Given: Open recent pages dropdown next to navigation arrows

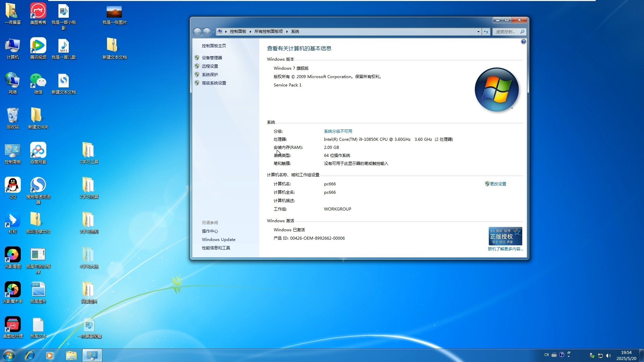Looking at the screenshot, I should 213,32.
